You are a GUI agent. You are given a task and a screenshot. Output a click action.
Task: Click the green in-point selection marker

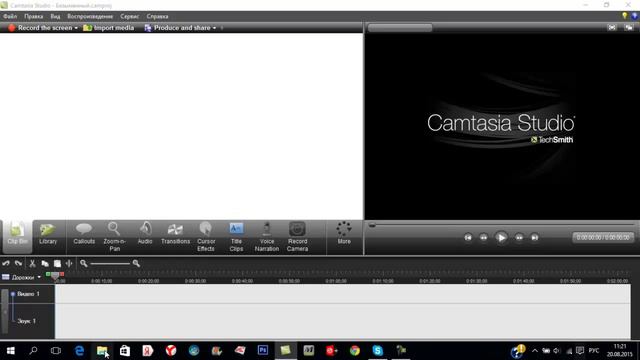[x=48, y=274]
